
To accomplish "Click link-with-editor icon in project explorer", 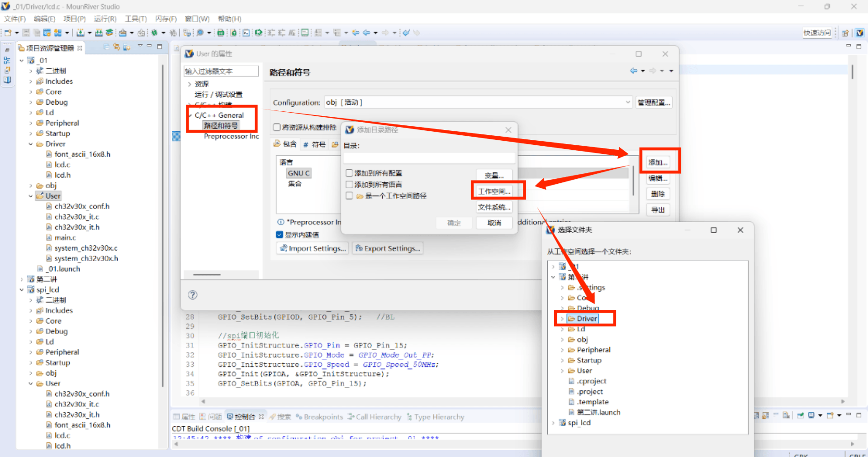I will 117,47.
